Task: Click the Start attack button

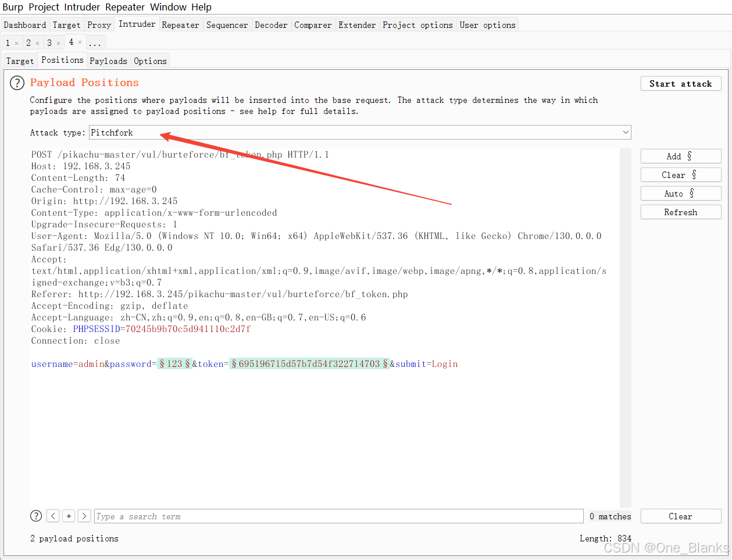Action: click(681, 84)
